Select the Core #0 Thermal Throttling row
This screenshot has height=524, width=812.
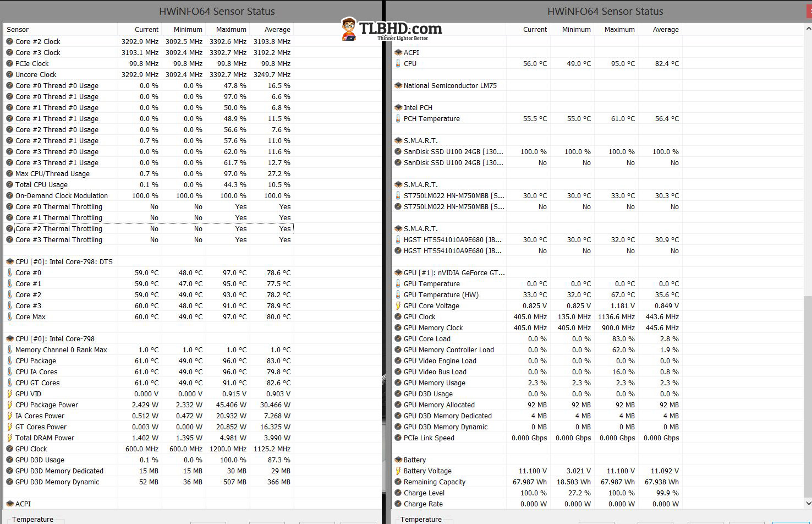[x=149, y=206]
